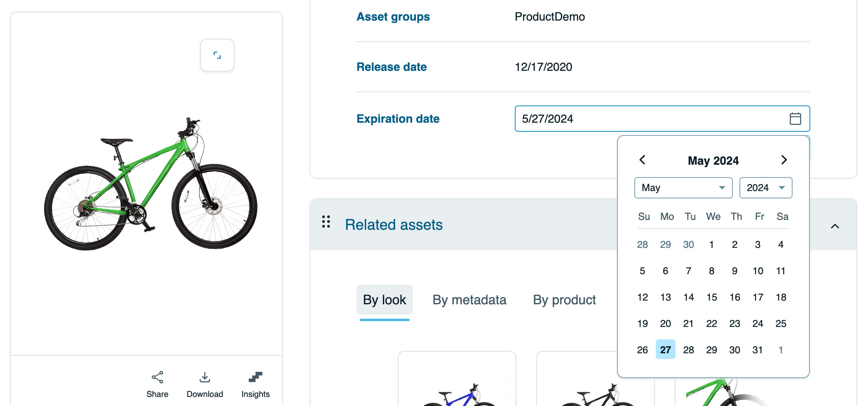Pick May 15 in the calendar
The width and height of the screenshot is (868, 406).
[711, 297]
